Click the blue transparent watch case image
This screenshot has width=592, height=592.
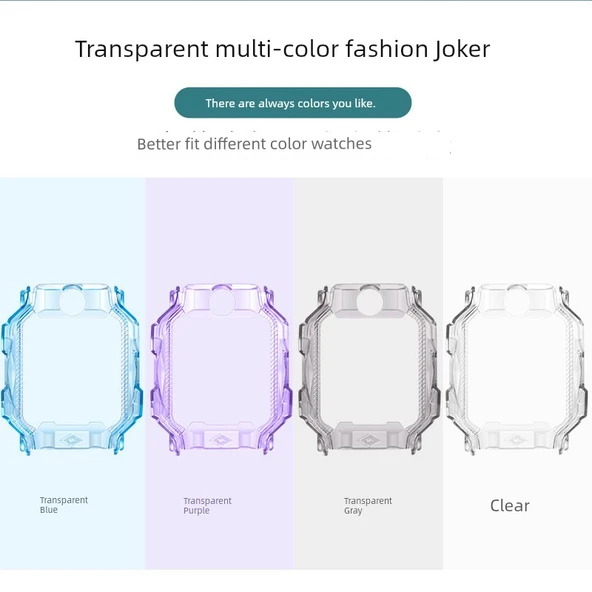click(x=72, y=369)
